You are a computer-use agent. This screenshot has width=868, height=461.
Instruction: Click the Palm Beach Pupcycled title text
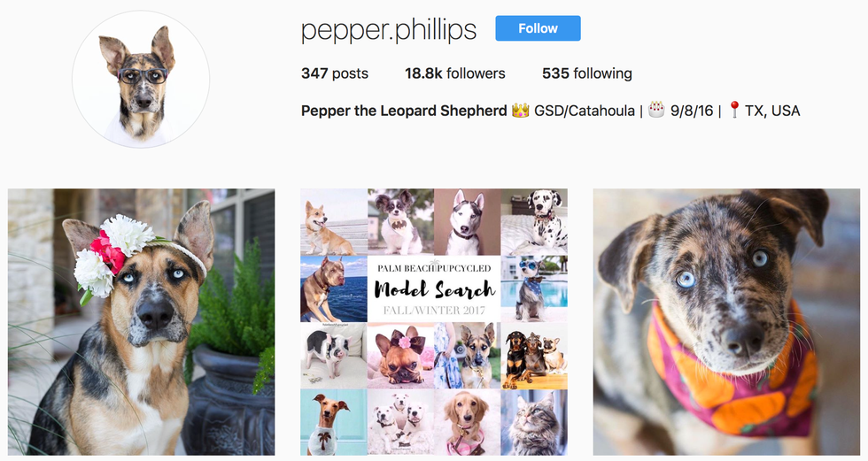[434, 268]
